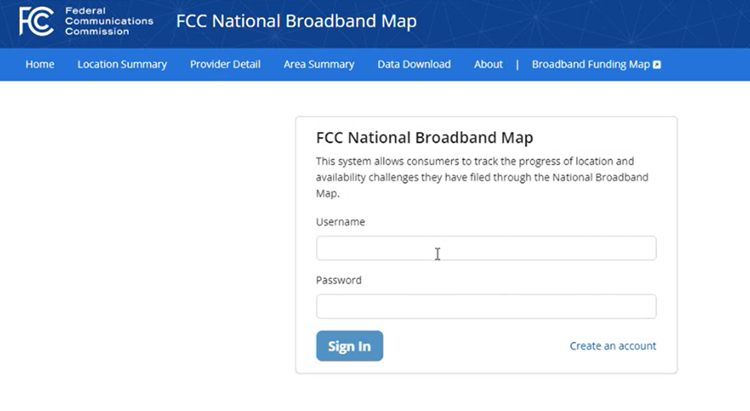Click the FCC logo icon
Screen dimensions: 750x411
(x=36, y=21)
